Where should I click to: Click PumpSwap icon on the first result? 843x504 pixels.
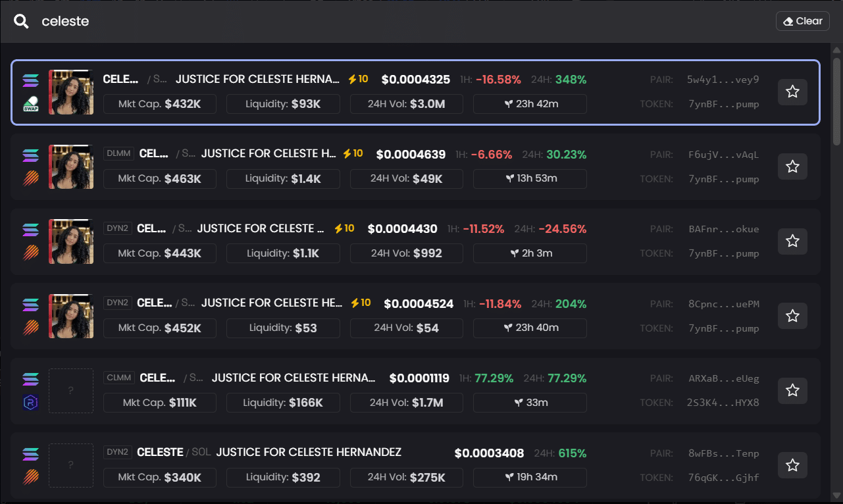(31, 104)
